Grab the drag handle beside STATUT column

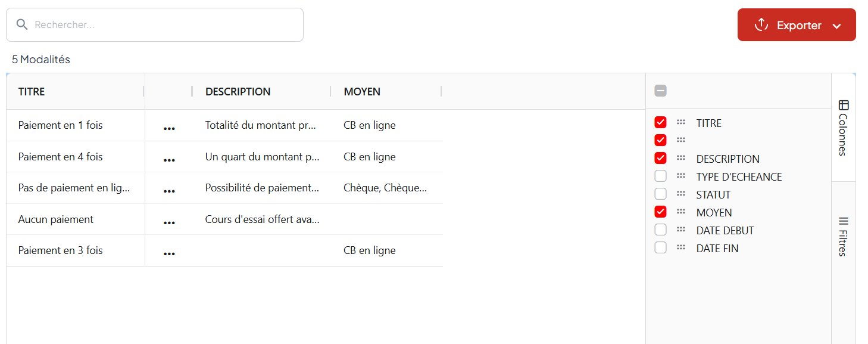coord(681,194)
